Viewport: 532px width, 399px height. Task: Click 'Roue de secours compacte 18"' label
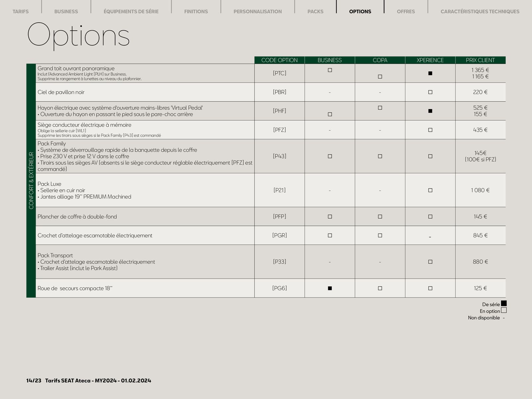[75, 288]
